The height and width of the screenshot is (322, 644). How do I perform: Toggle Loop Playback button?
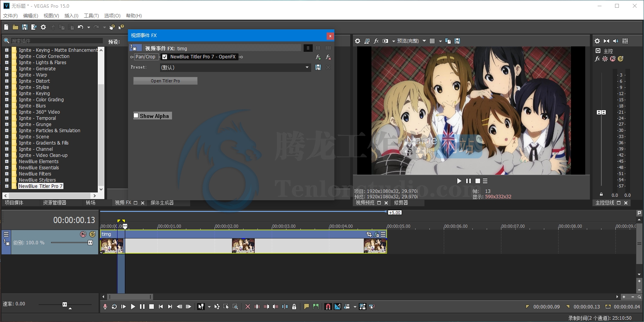coord(114,307)
